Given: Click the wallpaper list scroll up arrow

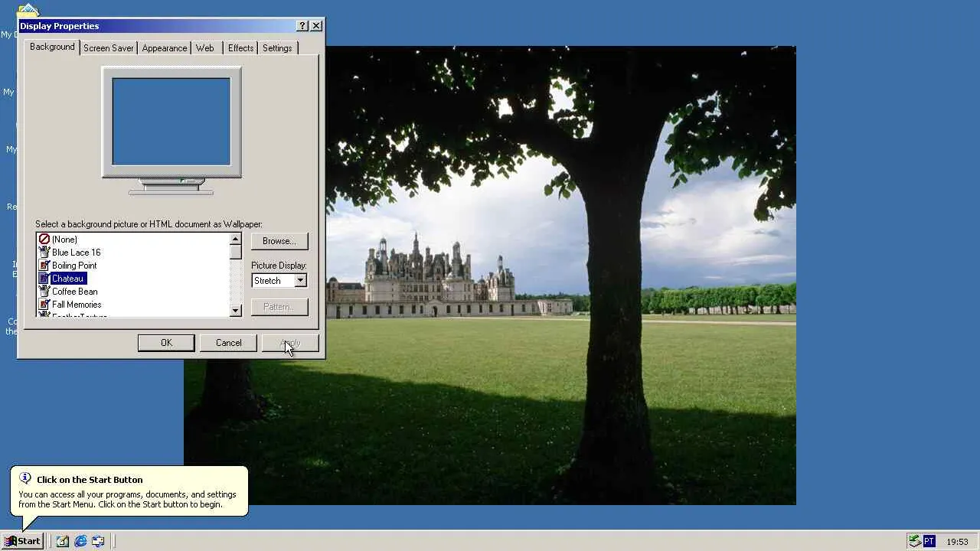Looking at the screenshot, I should tap(235, 240).
